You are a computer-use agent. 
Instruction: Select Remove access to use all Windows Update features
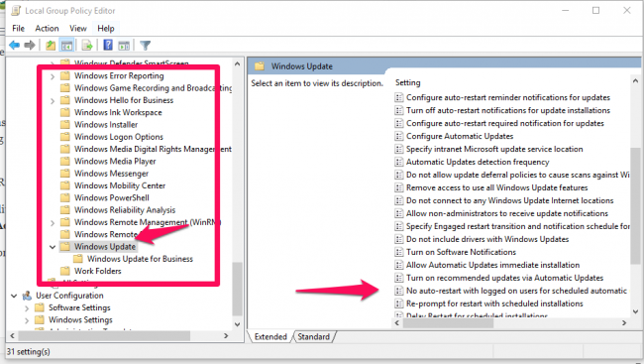tap(497, 187)
